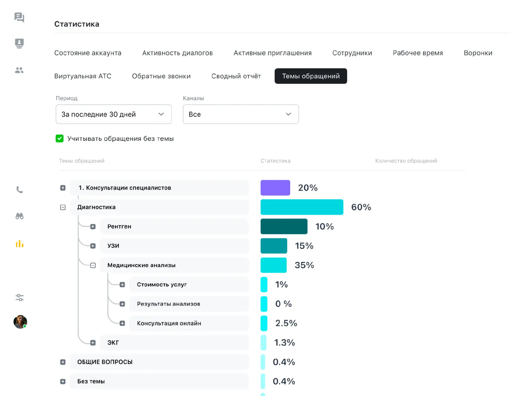532x396 pixels.
Task: Select the yellow statistics bar-chart icon
Action: [x=19, y=244]
